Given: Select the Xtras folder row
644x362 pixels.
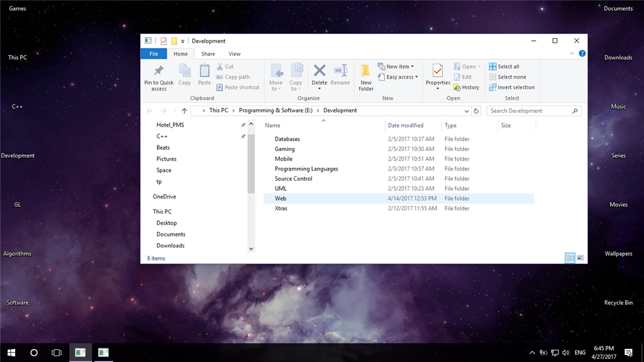Looking at the screenshot, I should point(399,208).
